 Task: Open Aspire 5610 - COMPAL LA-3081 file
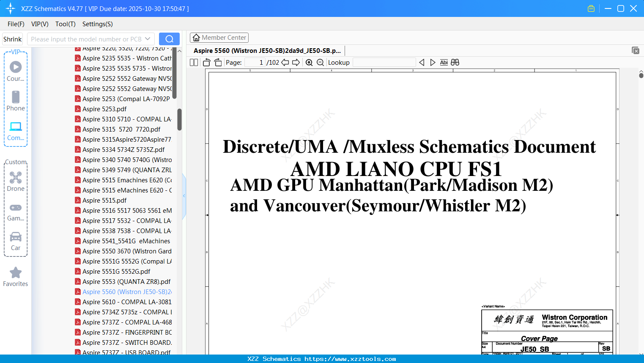[127, 302]
